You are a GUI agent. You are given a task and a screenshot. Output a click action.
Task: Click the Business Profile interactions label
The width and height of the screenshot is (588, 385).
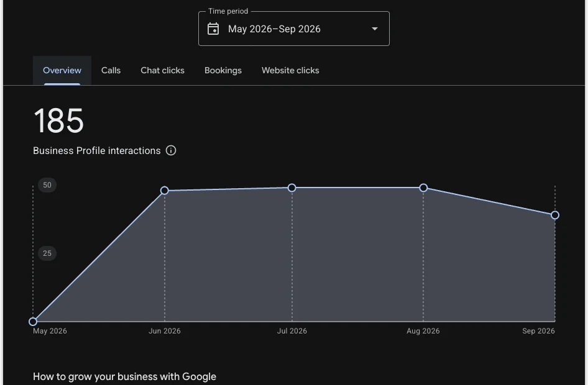97,150
